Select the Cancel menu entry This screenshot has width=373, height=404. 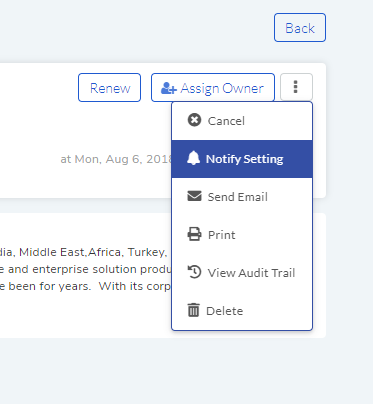(x=242, y=121)
